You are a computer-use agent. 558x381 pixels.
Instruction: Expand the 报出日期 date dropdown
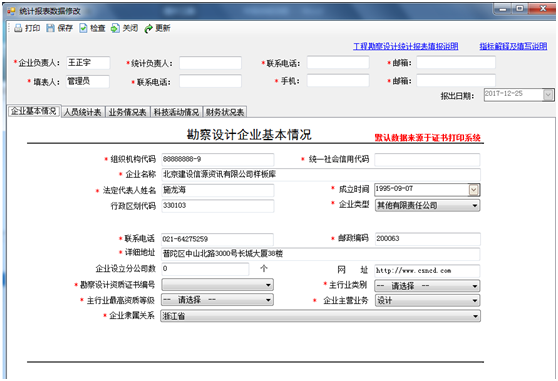[548, 95]
